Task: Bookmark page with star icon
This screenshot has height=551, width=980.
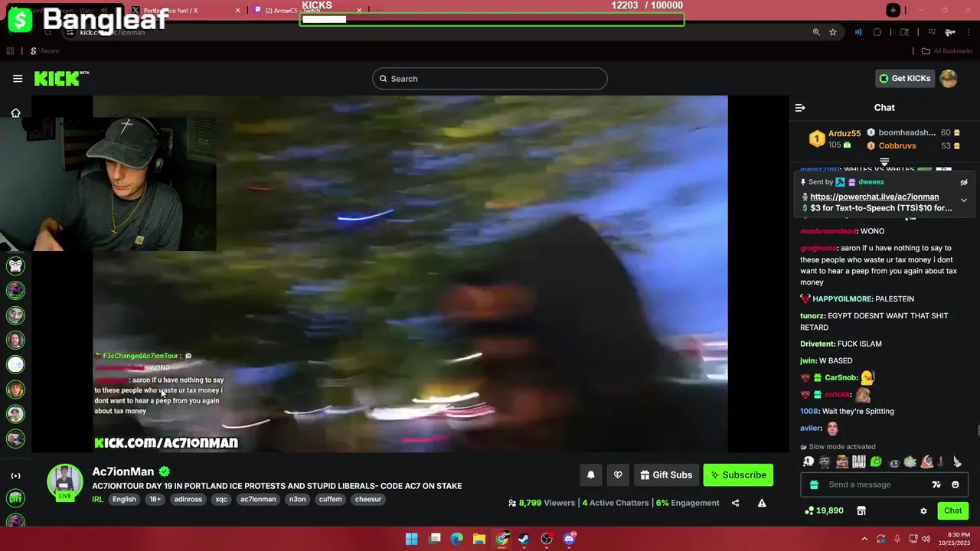Action: pos(833,32)
